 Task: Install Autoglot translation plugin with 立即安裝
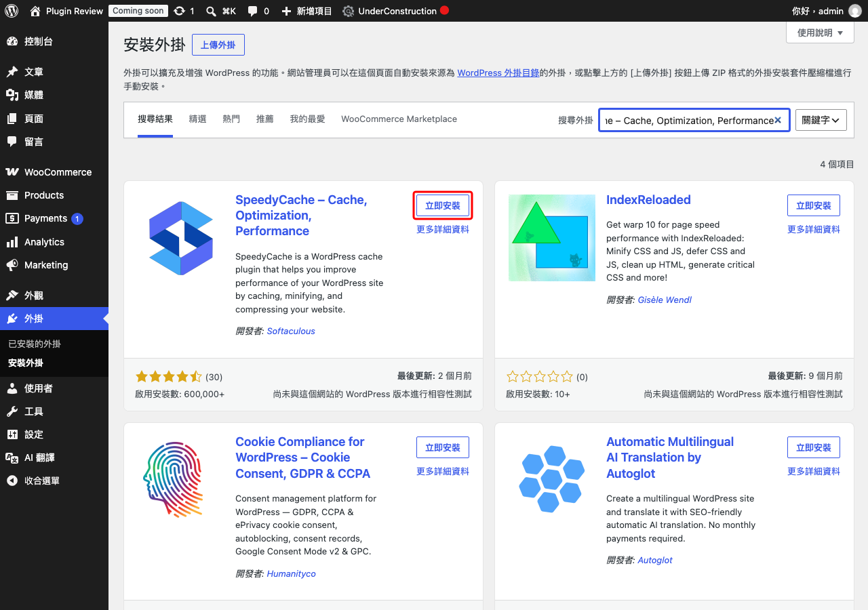pos(814,447)
